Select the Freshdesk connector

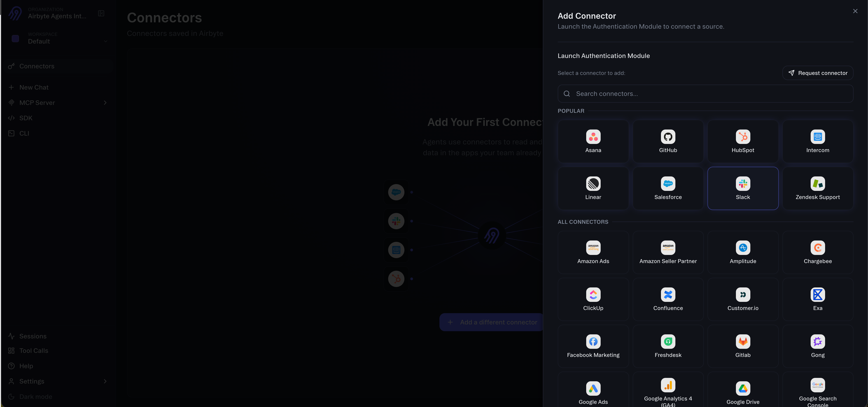point(668,346)
